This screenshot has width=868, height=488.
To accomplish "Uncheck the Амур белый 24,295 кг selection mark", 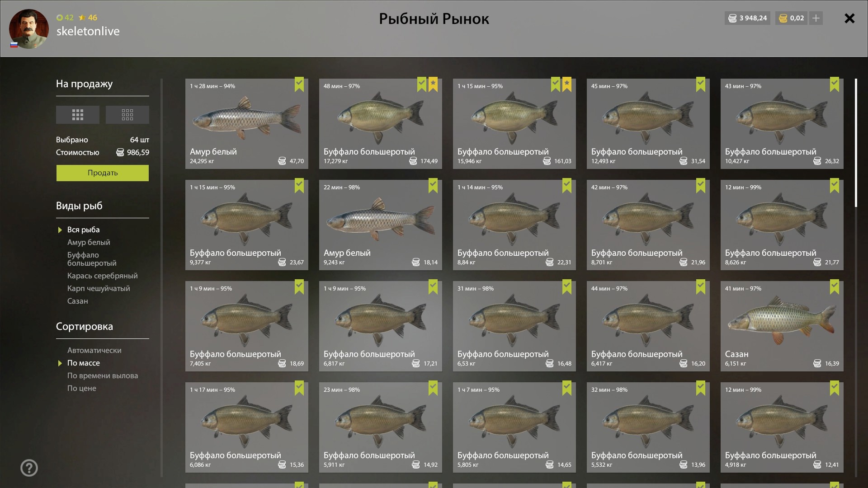I will tap(299, 84).
